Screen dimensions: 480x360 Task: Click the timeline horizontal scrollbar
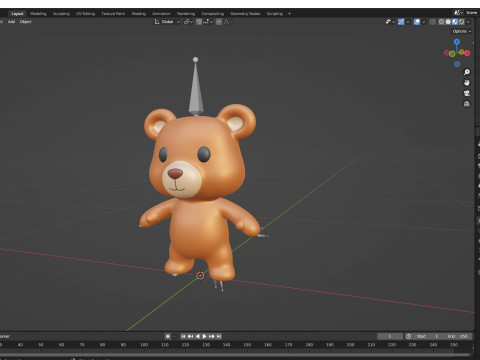click(x=235, y=354)
